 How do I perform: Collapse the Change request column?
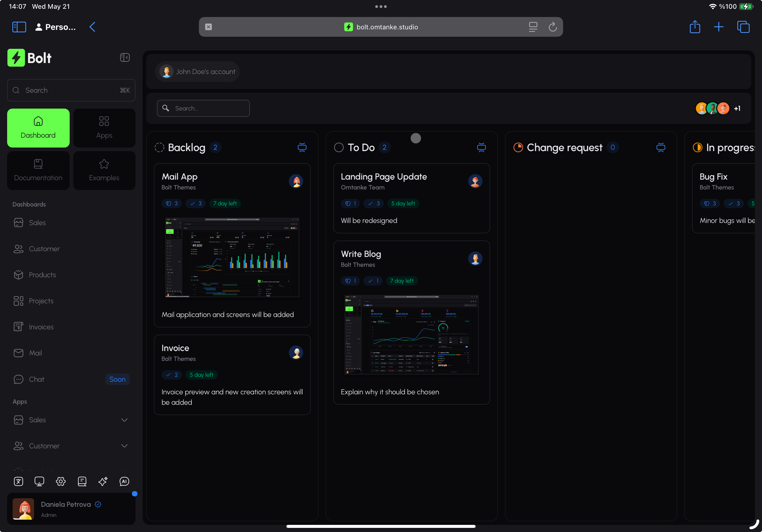(661, 147)
